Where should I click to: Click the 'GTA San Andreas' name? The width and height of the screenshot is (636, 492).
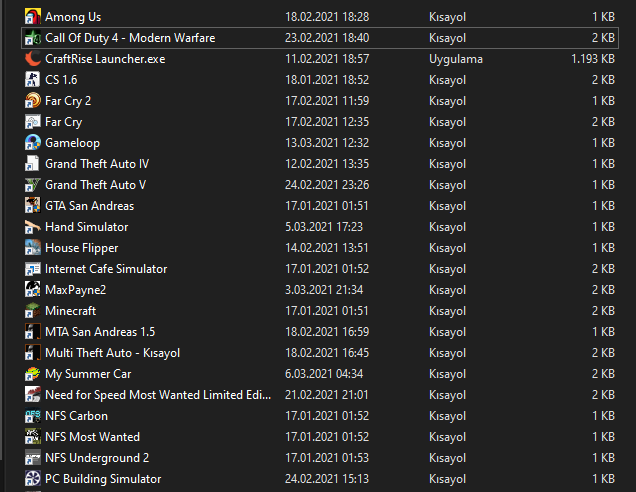(90, 206)
